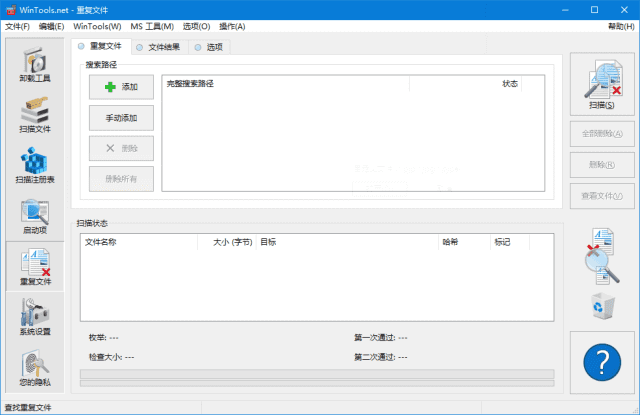Open the 文件(F) menu
640x415 pixels.
[x=17, y=26]
